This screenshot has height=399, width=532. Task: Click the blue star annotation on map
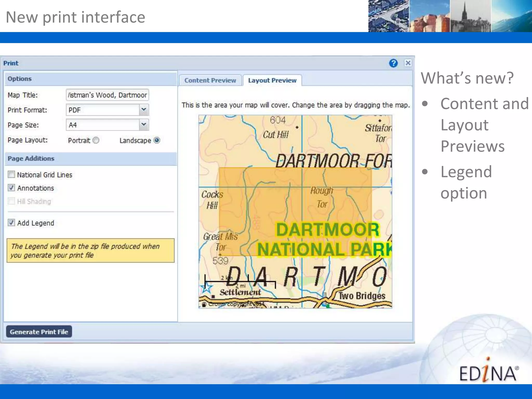pyautogui.click(x=207, y=288)
